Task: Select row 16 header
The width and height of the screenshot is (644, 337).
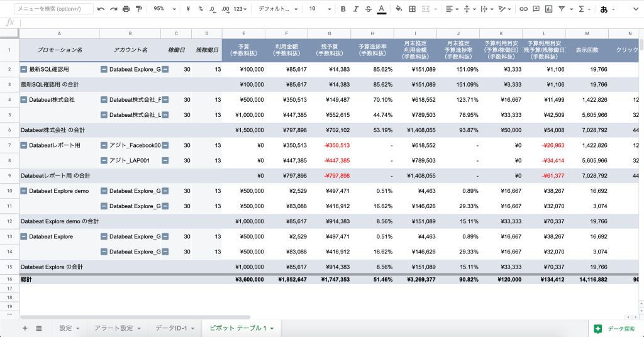Action: tap(9, 280)
